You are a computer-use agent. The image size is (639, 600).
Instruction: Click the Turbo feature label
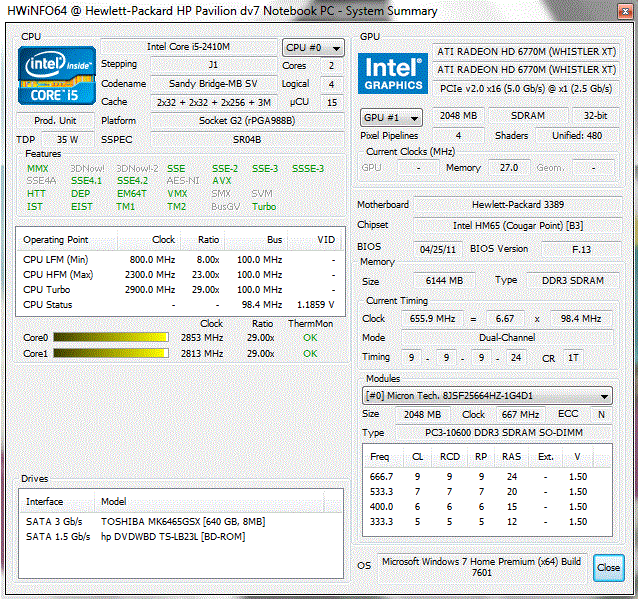tap(264, 207)
